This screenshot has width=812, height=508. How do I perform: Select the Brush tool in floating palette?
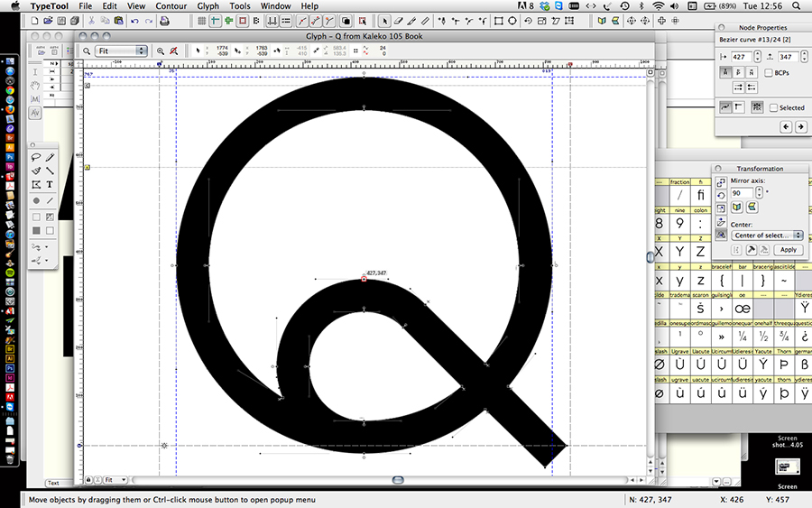coord(36,171)
